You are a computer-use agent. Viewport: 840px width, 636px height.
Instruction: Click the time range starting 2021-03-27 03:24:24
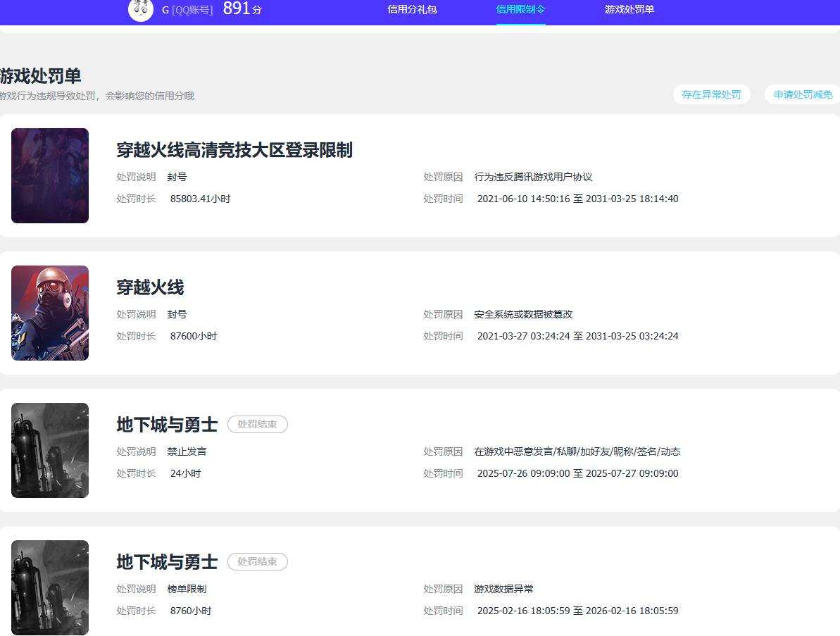tap(577, 336)
